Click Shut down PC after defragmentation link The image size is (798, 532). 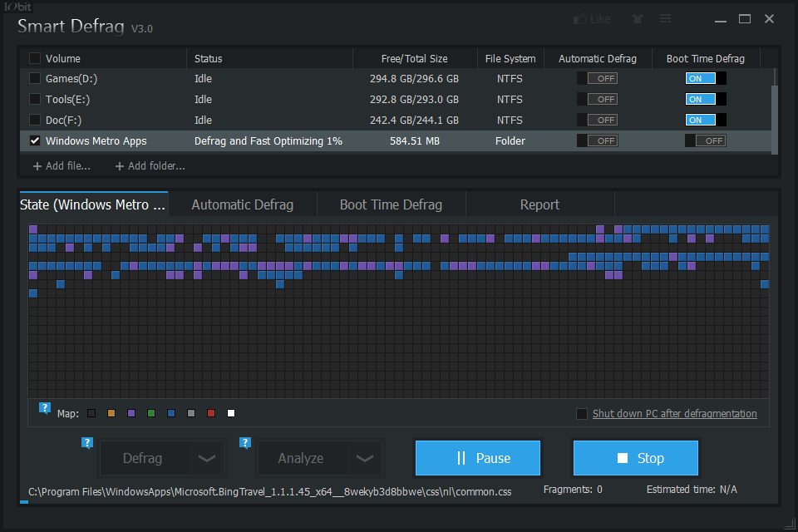pyautogui.click(x=674, y=414)
